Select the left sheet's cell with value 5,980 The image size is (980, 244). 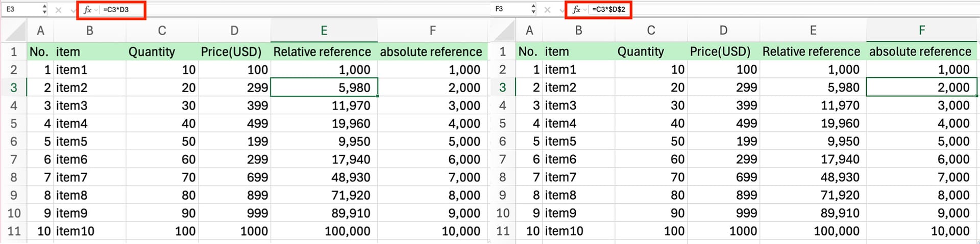click(x=324, y=88)
